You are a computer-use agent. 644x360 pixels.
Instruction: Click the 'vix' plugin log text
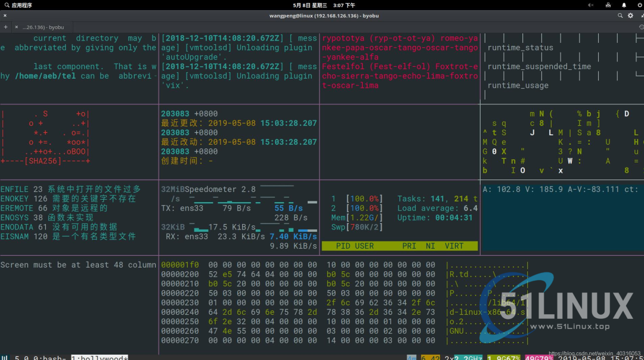click(175, 85)
